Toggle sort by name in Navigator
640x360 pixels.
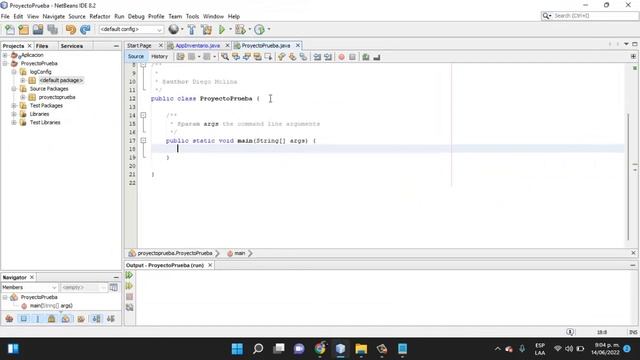[96, 319]
